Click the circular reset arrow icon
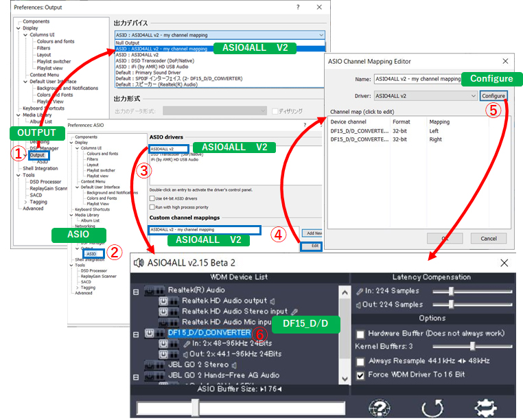Screen dimensions: 523x420 (432, 408)
